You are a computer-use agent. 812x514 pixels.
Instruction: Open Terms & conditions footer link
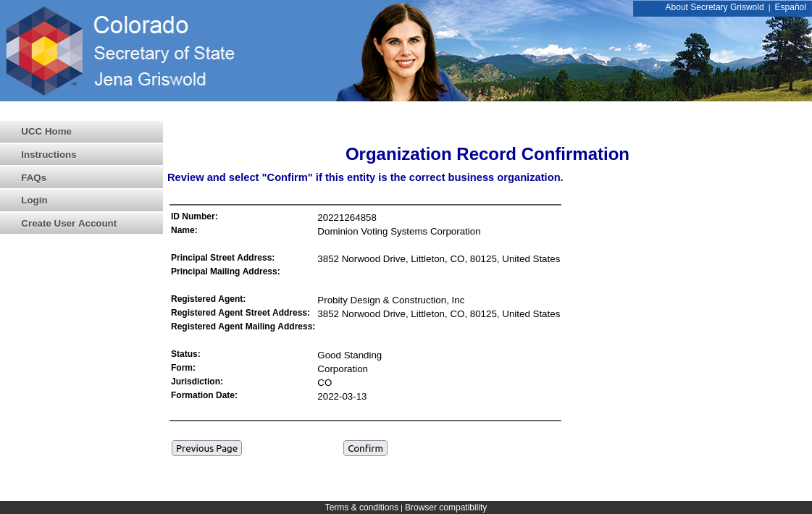(361, 507)
